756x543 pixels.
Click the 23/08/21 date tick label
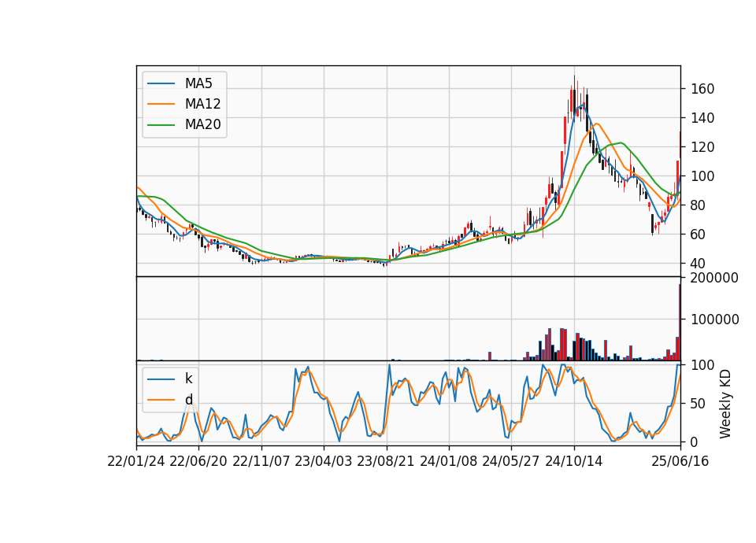click(386, 461)
